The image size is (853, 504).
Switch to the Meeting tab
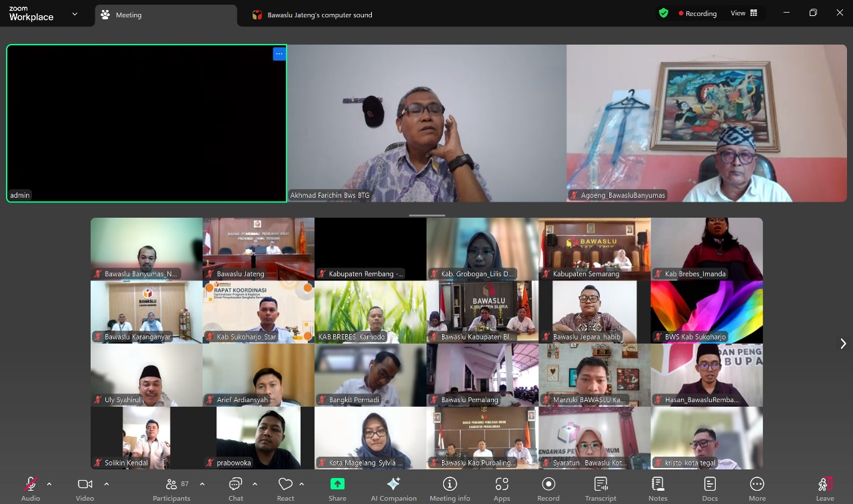coord(128,15)
